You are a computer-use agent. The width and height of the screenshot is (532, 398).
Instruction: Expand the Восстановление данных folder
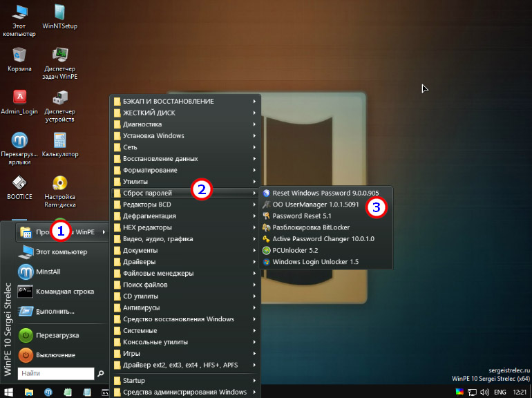click(186, 159)
